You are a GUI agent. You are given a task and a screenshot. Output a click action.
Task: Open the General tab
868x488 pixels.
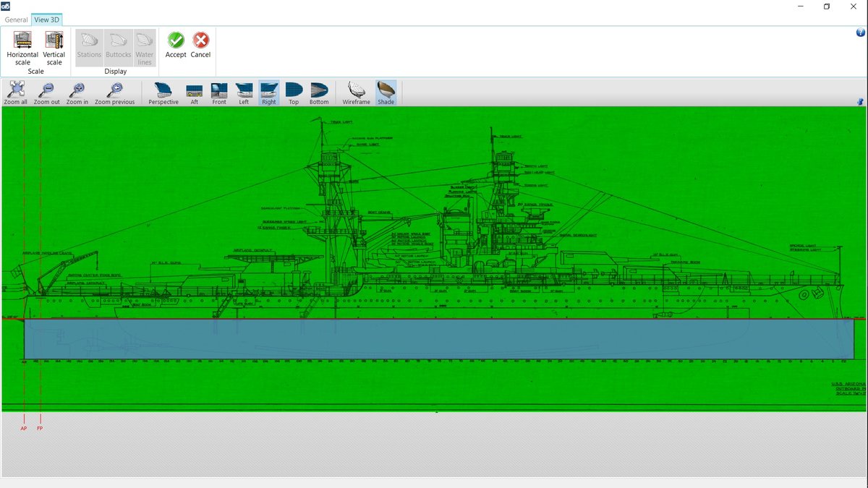[x=16, y=20]
